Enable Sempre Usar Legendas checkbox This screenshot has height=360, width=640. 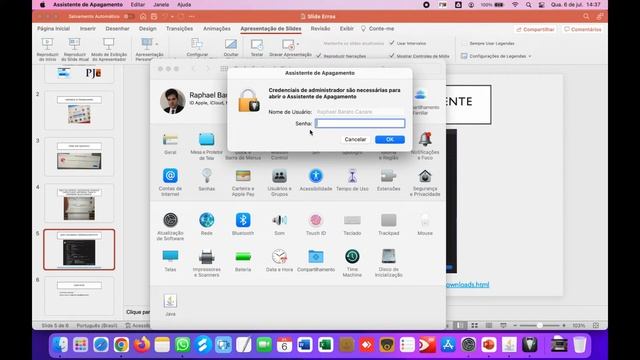464,43
